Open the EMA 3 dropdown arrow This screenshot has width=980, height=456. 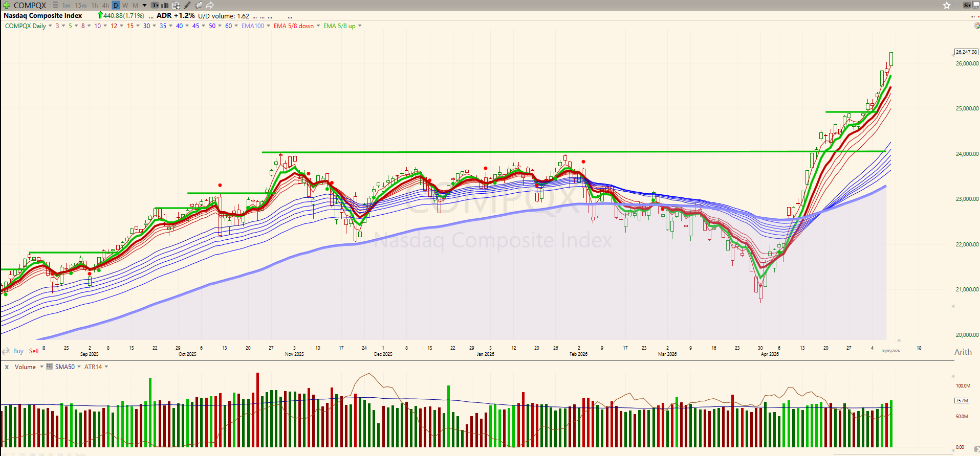tap(63, 26)
